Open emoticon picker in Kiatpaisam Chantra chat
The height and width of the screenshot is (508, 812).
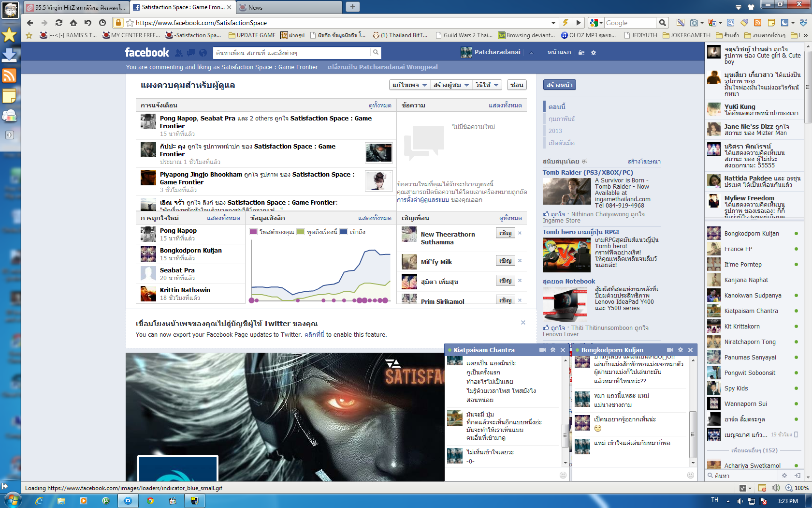(x=563, y=475)
